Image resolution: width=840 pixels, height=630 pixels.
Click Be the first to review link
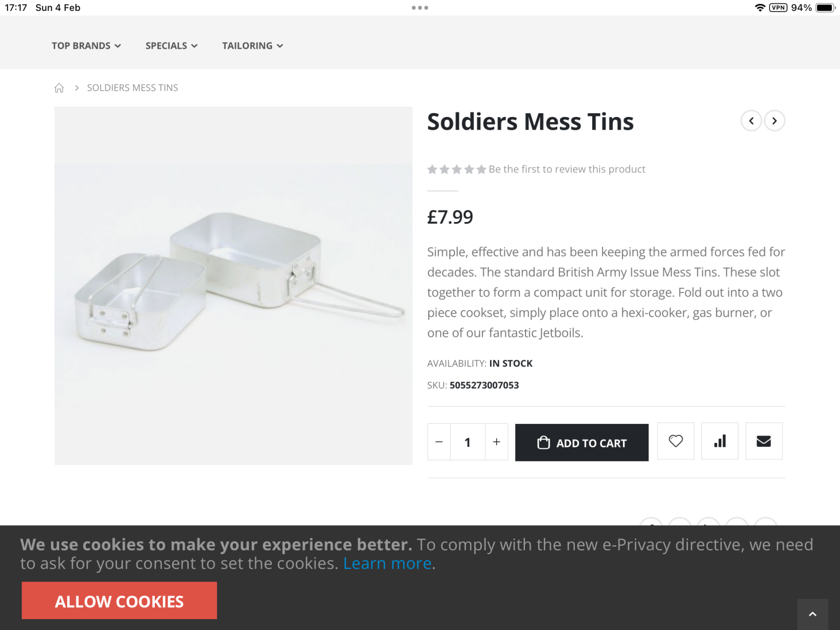click(x=567, y=170)
